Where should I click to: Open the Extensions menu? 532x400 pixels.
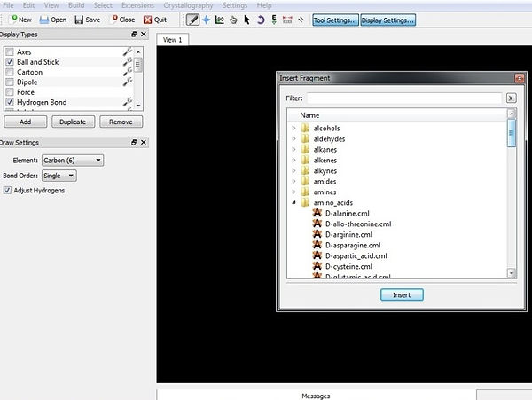tap(137, 5)
